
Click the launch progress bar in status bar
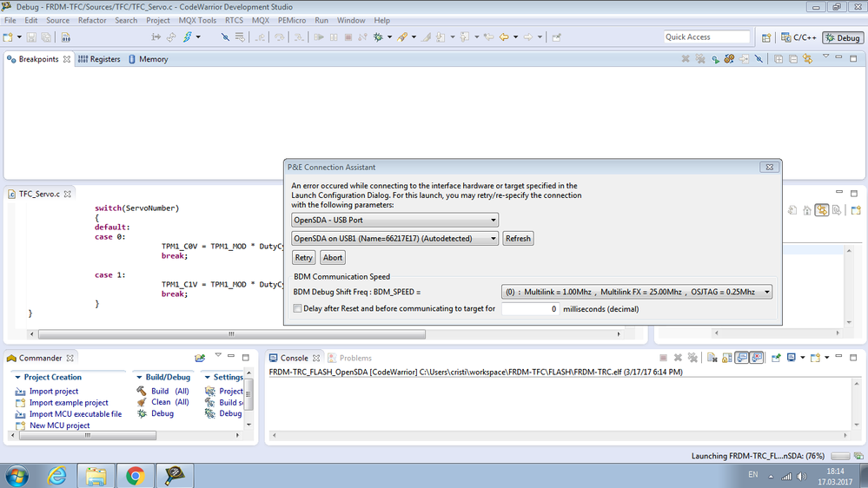tap(840, 456)
